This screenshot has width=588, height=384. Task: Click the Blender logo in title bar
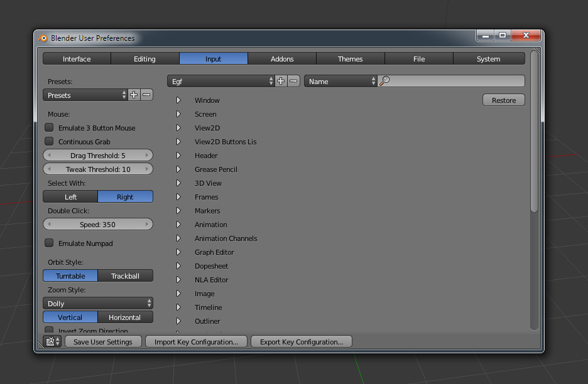coord(43,38)
